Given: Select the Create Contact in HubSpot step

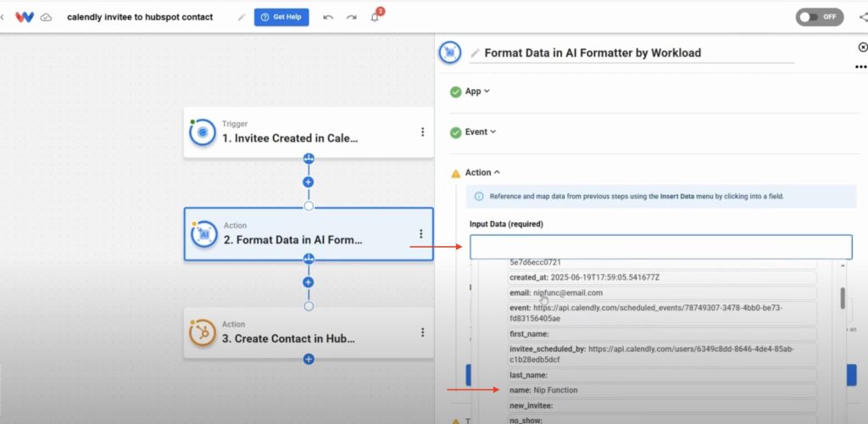Looking at the screenshot, I should pos(309,332).
